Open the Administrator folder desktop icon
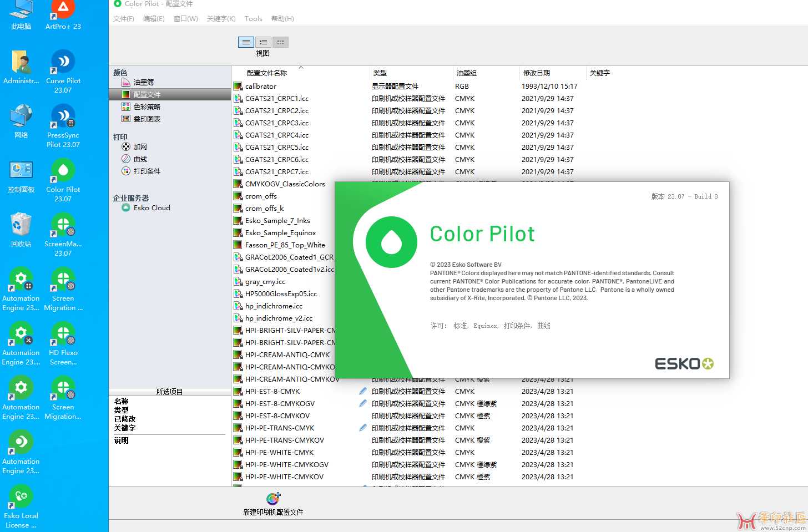The width and height of the screenshot is (808, 532). coord(21,67)
